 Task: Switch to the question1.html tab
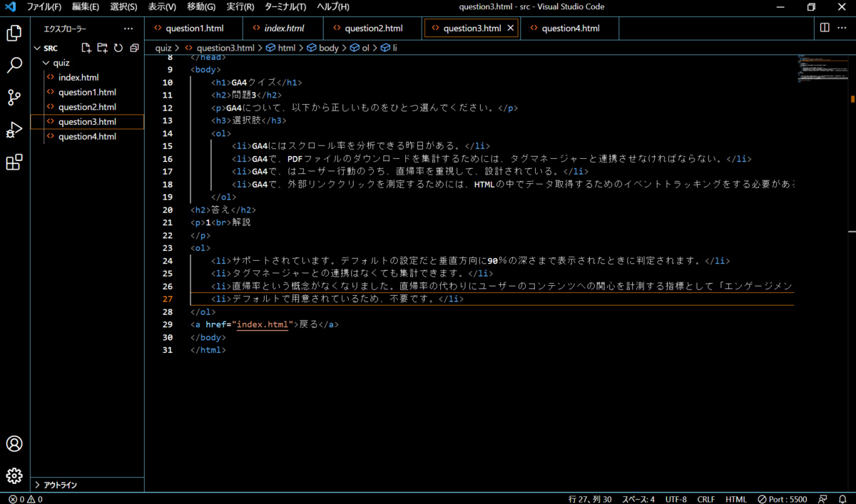tap(193, 29)
